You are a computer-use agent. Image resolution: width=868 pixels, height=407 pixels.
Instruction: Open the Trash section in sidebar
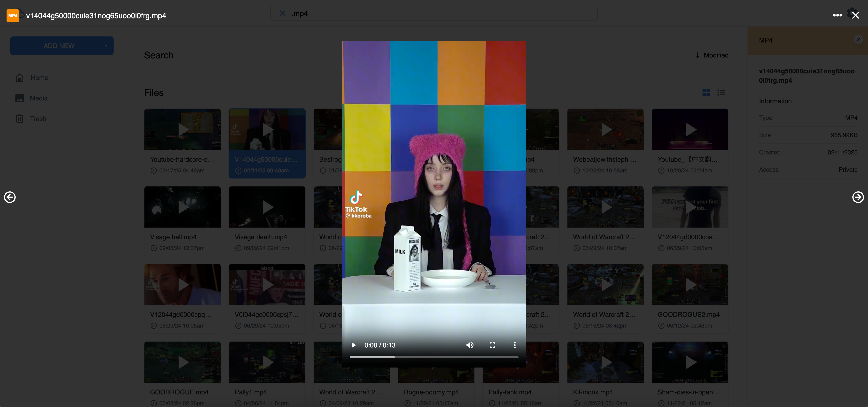38,119
